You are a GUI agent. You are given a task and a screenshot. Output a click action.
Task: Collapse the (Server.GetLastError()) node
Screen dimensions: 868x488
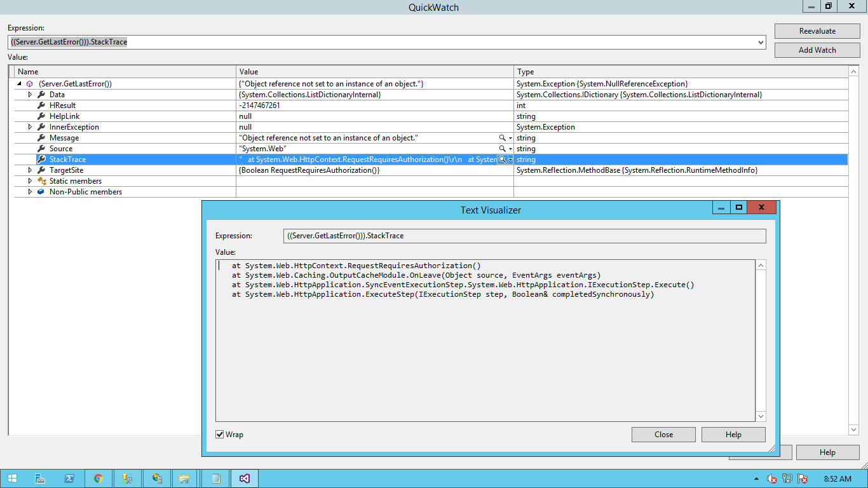[x=18, y=83]
